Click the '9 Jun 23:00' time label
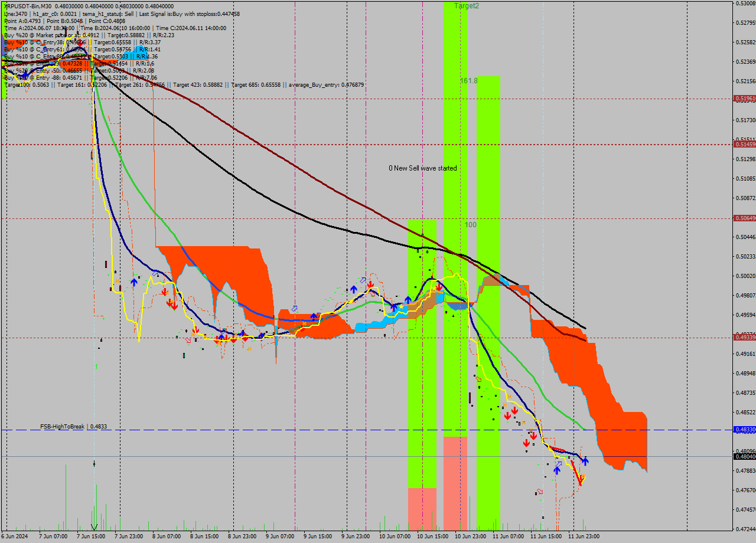Screen dimensions: 756x543 tap(356, 537)
